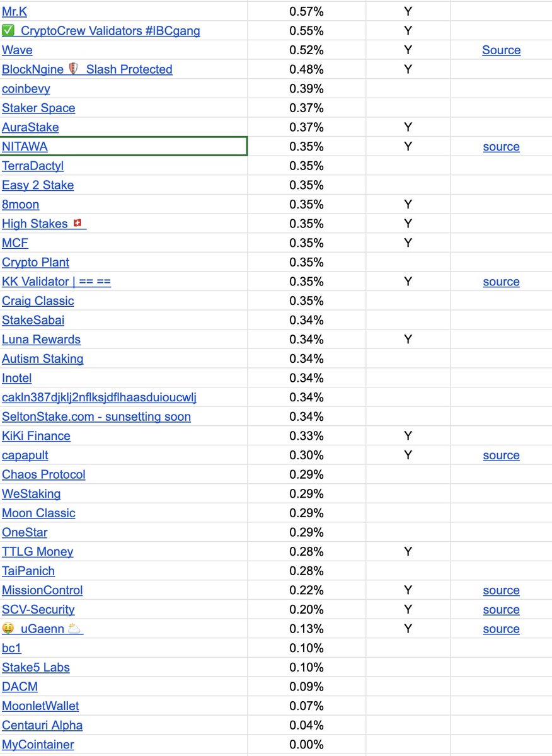552x756 pixels.
Task: Select the 0.20% cell for SCV-Security
Action: point(306,609)
